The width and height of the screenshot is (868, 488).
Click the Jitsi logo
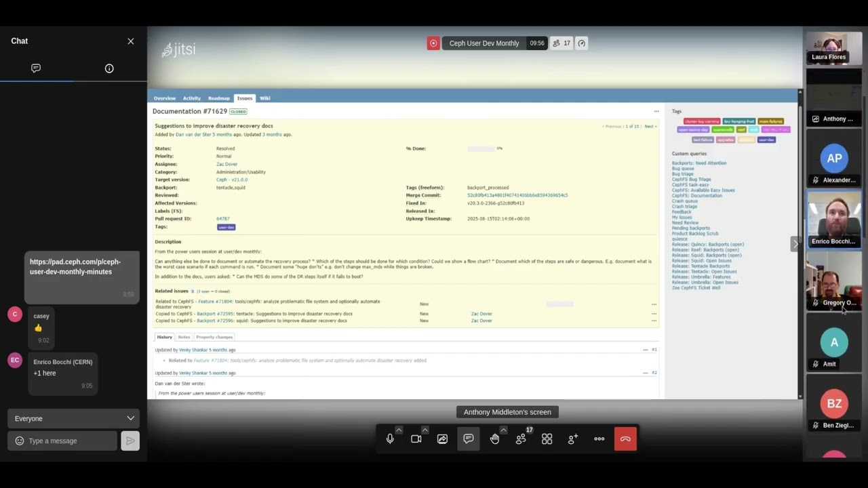tap(179, 49)
